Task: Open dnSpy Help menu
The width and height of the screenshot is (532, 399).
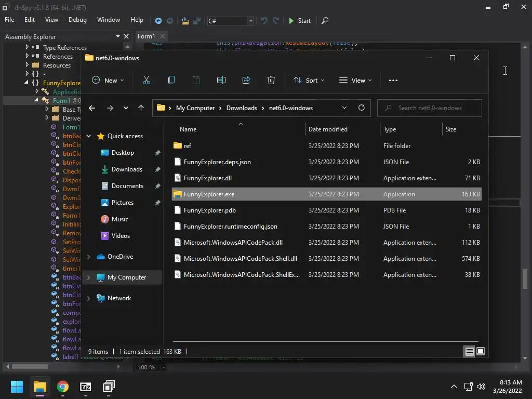Action: coord(137,20)
